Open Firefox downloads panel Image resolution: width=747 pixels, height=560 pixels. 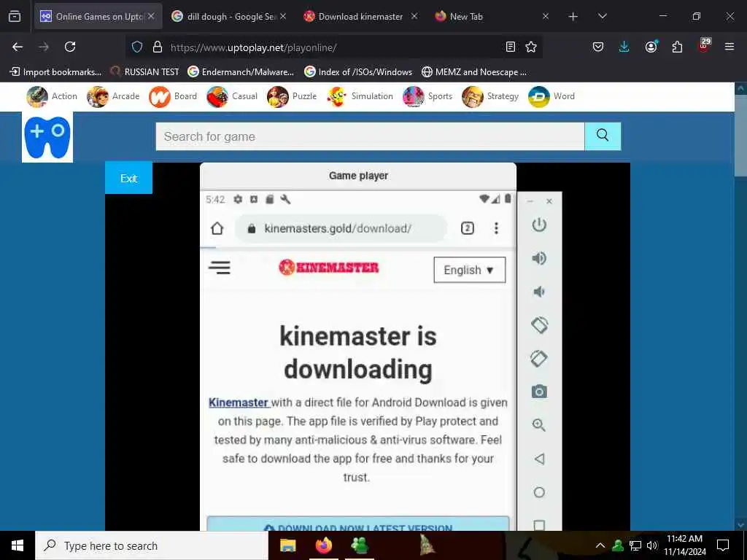click(624, 47)
